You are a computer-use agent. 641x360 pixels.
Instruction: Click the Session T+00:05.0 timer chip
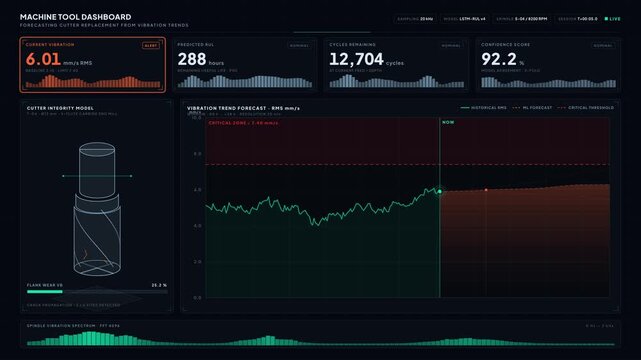(578, 19)
